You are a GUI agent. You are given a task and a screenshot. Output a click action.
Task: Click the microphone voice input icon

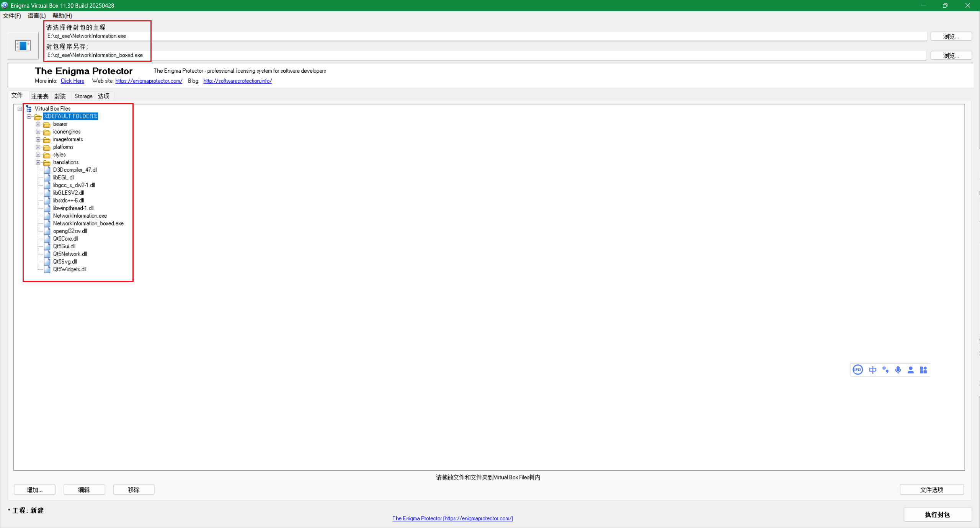coord(898,370)
